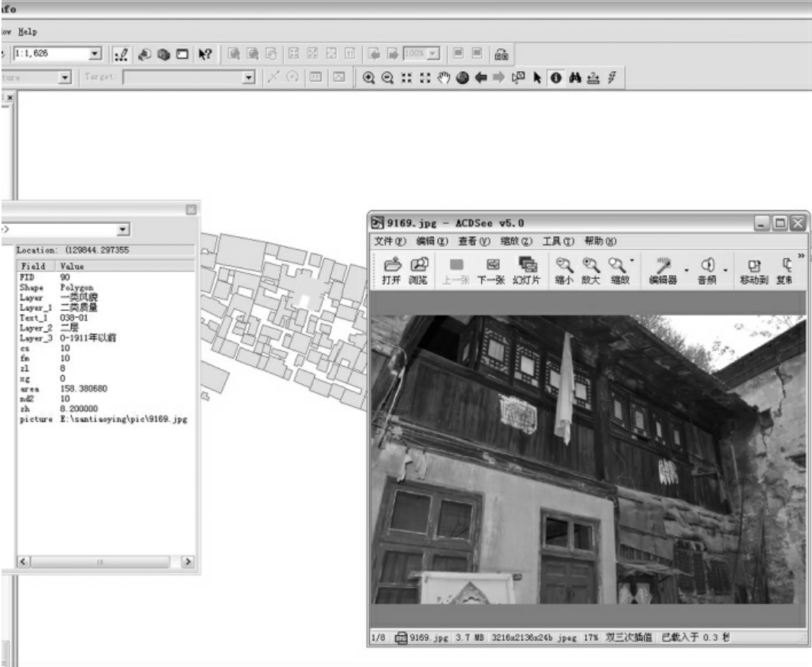Viewport: 812px width, 667px height.
Task: Expand the Target layer dropdown
Action: (x=247, y=77)
